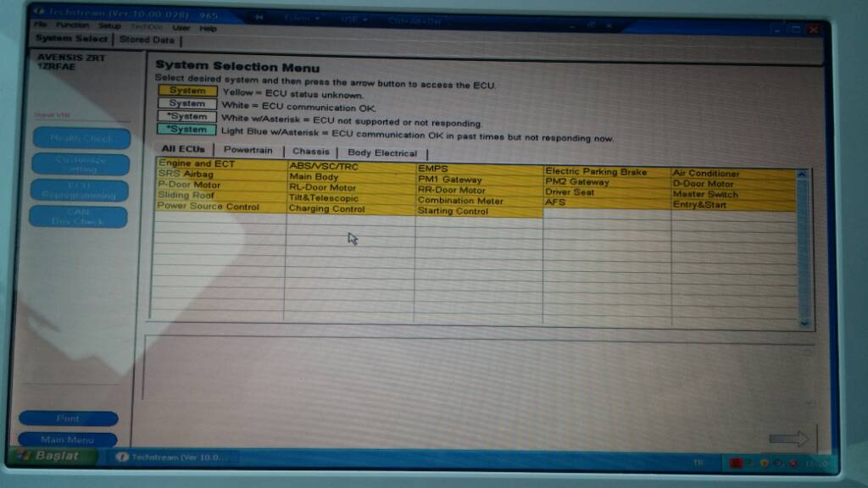The height and width of the screenshot is (488, 868).
Task: Click the Health Check button
Action: coord(81,138)
